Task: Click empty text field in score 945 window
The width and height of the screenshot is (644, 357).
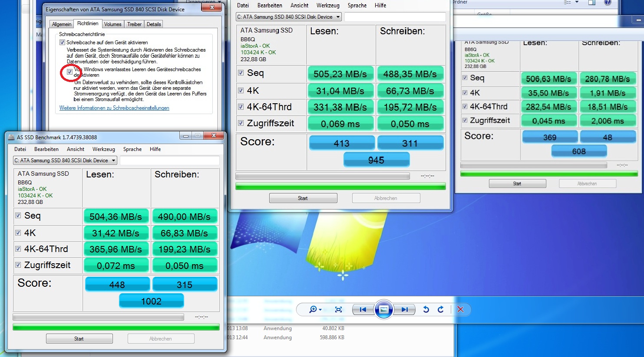Action: [395, 17]
